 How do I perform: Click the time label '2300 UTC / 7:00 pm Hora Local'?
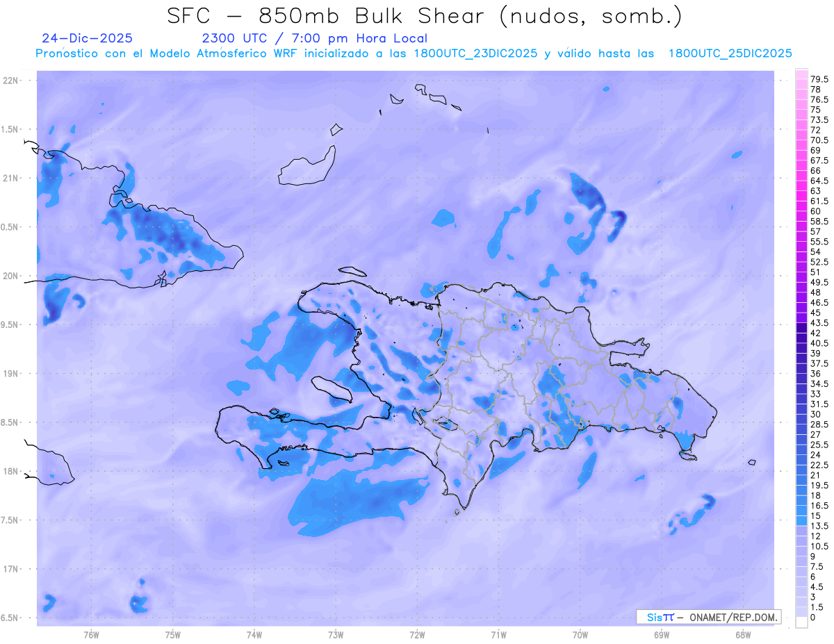point(315,38)
